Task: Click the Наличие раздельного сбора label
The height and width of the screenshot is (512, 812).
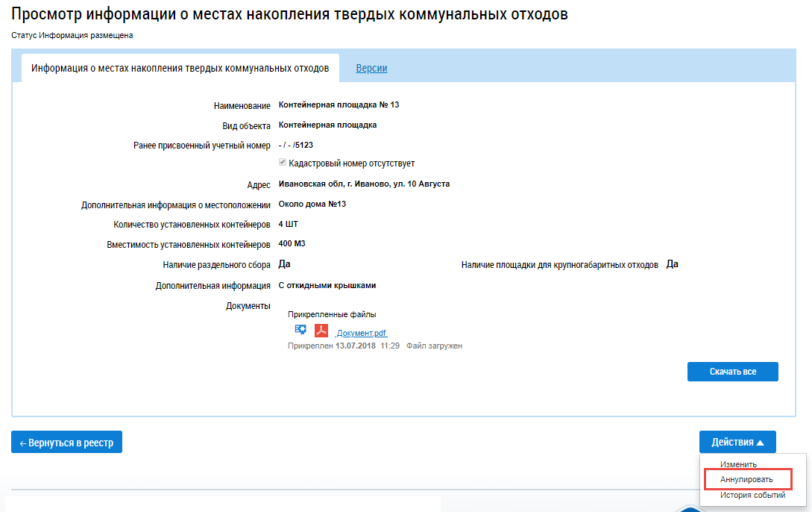Action: 216,265
